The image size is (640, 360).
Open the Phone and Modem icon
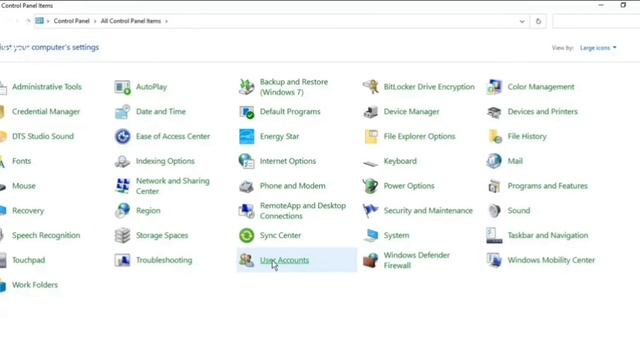pyautogui.click(x=247, y=186)
